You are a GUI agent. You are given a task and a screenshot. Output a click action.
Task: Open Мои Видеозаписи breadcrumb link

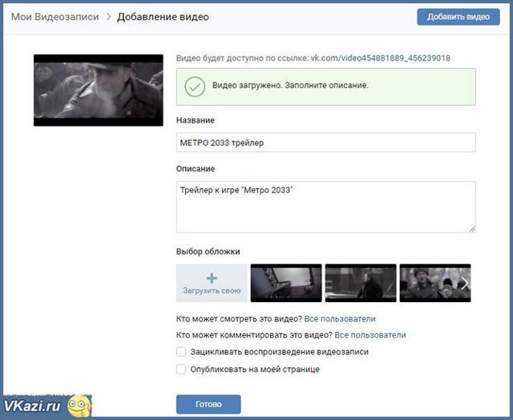pos(55,17)
